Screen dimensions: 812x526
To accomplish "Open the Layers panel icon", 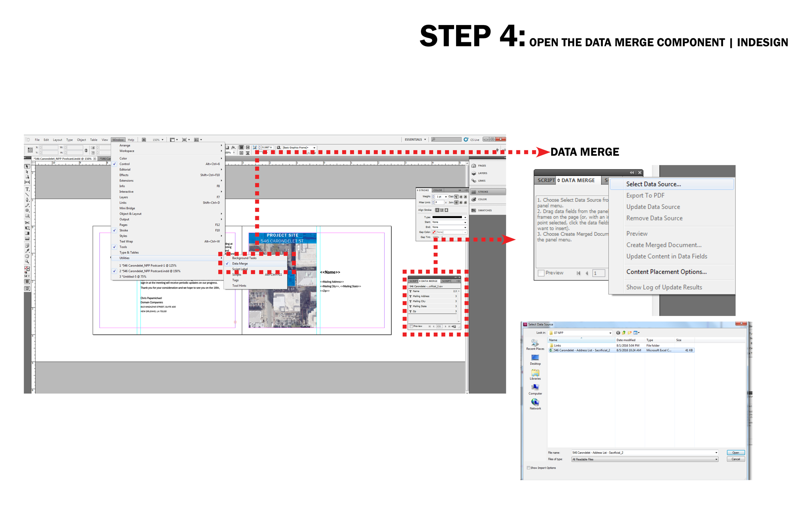I will pos(474,173).
